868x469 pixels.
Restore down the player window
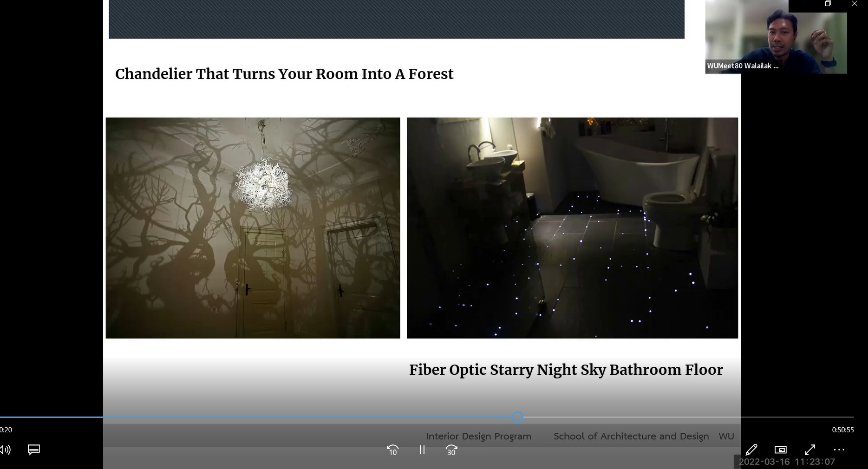828,4
